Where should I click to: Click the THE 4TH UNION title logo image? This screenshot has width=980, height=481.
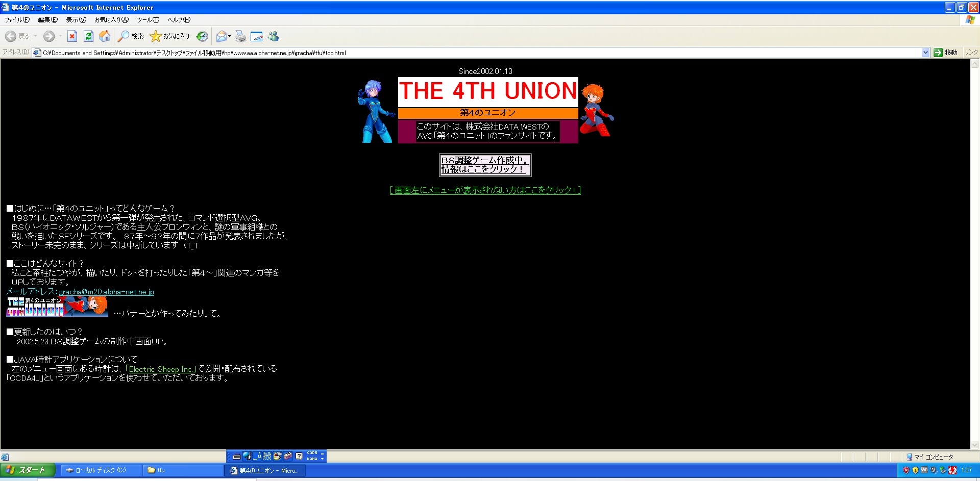tap(488, 92)
